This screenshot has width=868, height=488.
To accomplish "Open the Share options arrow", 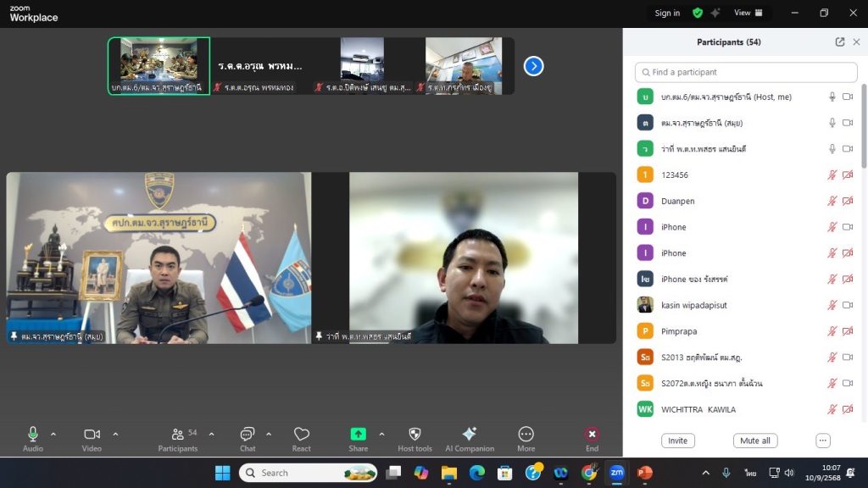I will [x=381, y=434].
